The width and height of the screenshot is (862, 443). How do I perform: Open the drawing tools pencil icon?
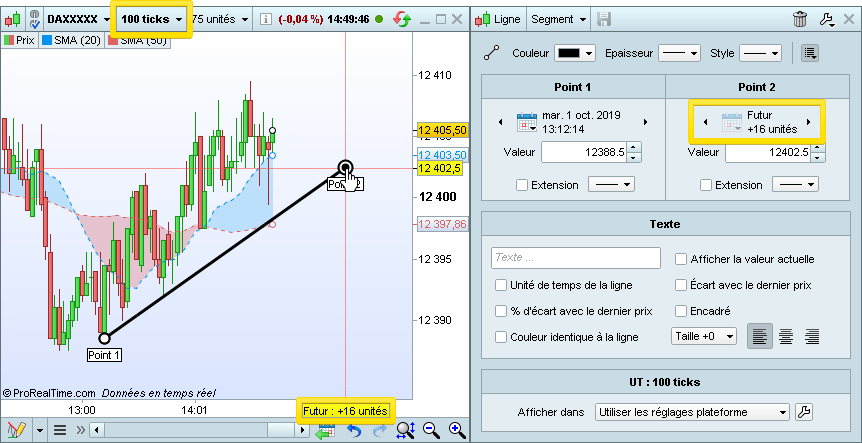coord(17,430)
